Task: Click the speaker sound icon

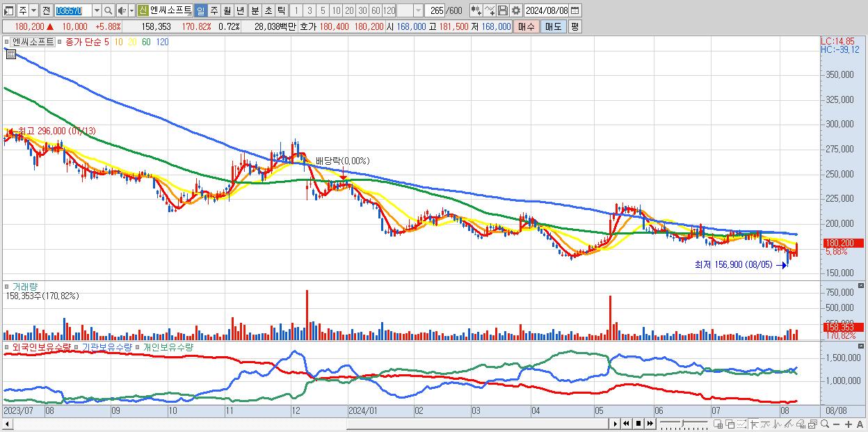Action: tap(122, 10)
